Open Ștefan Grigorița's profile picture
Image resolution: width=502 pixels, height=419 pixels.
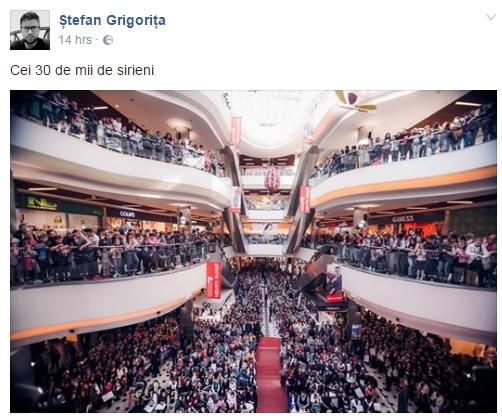30,30
